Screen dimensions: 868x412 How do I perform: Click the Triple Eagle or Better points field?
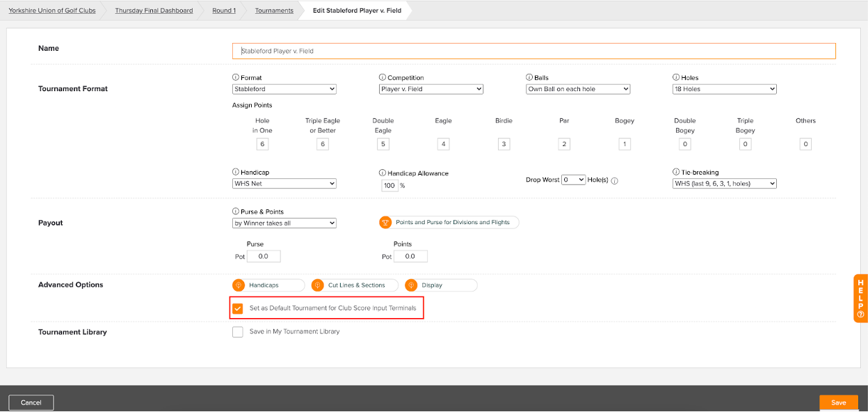coord(322,145)
